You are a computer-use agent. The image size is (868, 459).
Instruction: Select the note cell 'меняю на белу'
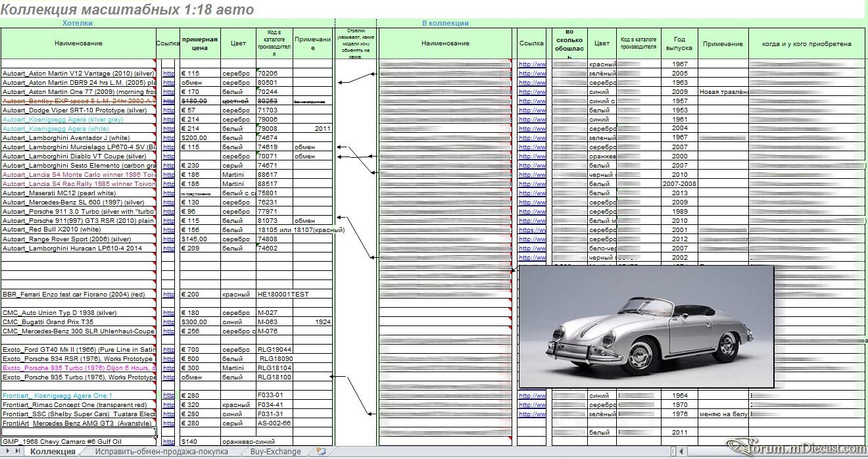pyautogui.click(x=723, y=414)
